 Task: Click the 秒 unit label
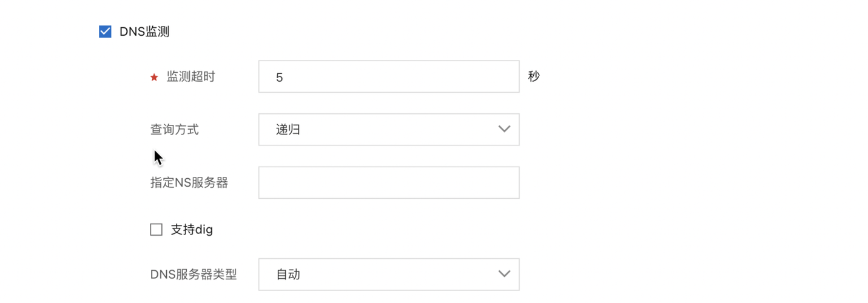point(534,76)
